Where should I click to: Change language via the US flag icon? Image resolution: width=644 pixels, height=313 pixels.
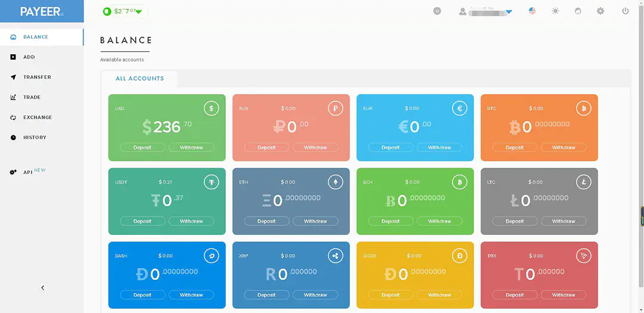tap(532, 11)
